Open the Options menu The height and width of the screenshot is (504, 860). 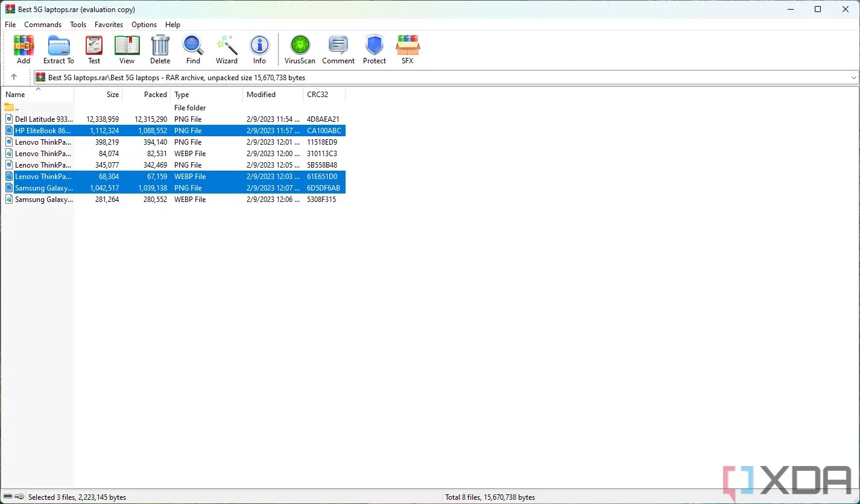144,25
